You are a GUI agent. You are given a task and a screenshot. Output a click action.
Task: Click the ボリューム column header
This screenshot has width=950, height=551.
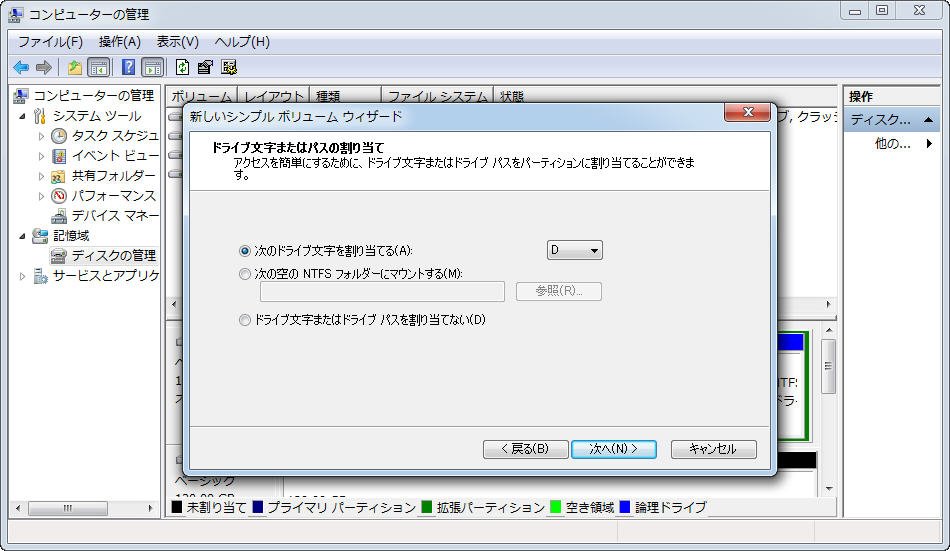(x=201, y=96)
